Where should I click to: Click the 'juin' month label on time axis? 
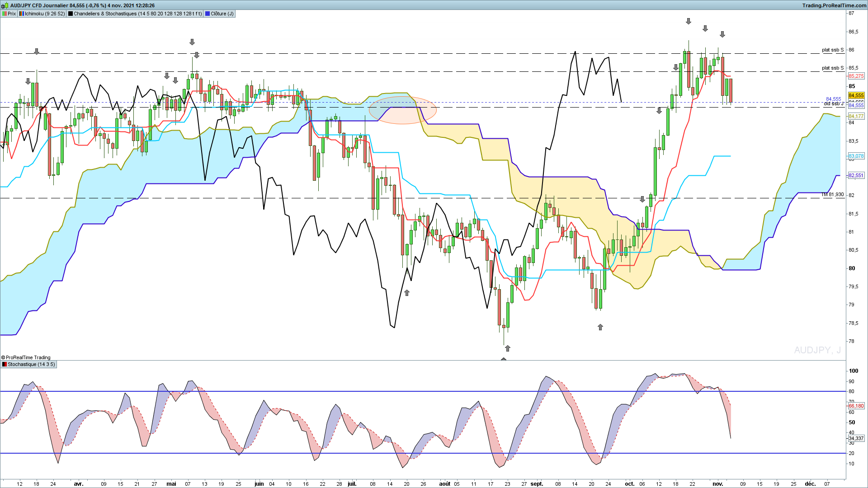(259, 484)
